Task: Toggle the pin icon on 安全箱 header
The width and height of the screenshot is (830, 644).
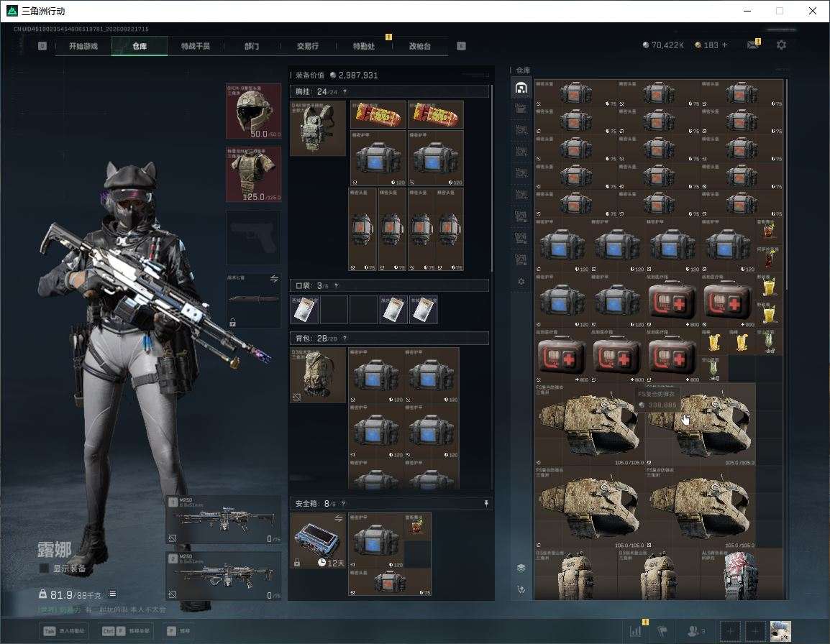Action: tap(486, 504)
